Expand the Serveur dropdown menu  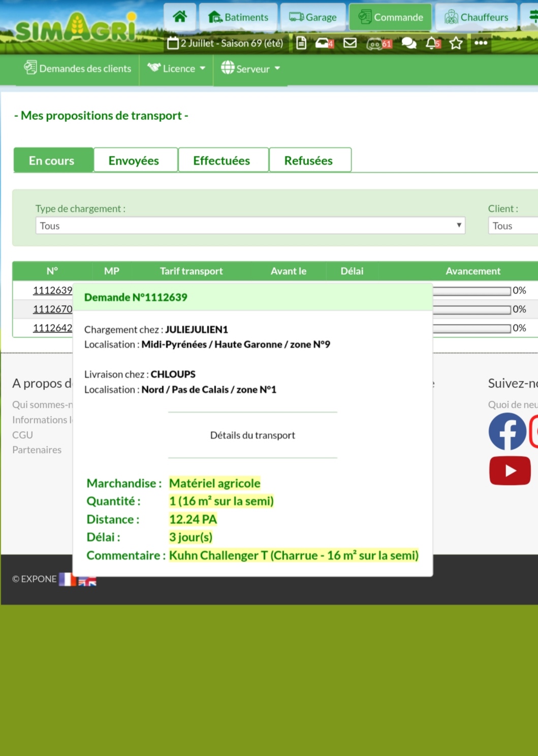[250, 69]
